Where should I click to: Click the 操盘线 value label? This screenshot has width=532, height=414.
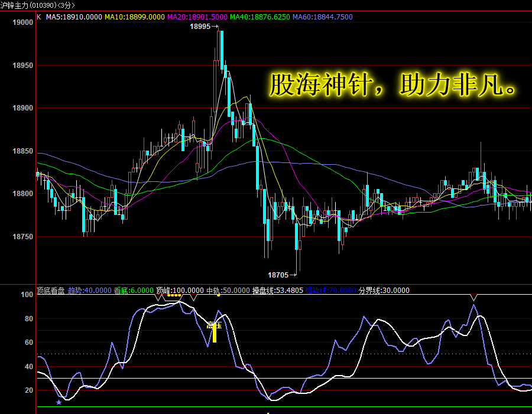[278, 291]
